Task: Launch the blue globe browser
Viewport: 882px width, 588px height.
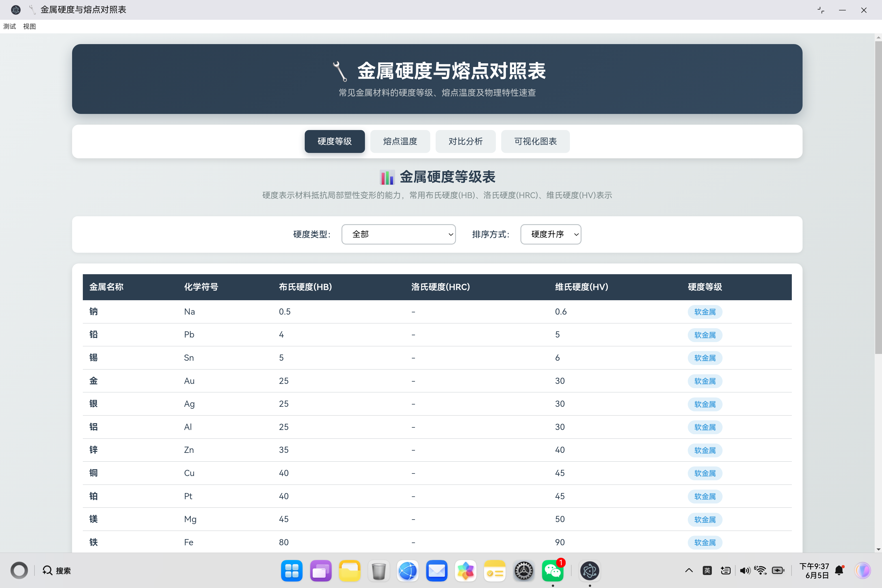Action: pyautogui.click(x=408, y=571)
